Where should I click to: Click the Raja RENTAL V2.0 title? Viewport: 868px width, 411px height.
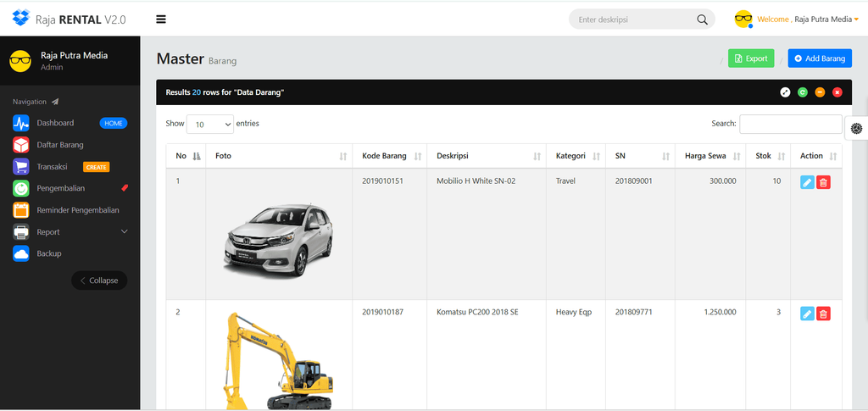[x=81, y=19]
